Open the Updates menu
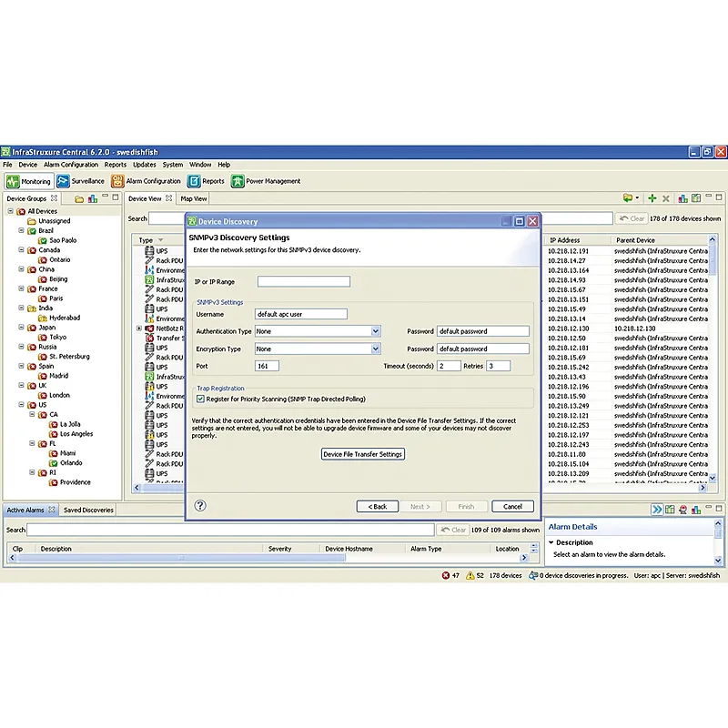This screenshot has height=728, width=728. (145, 165)
